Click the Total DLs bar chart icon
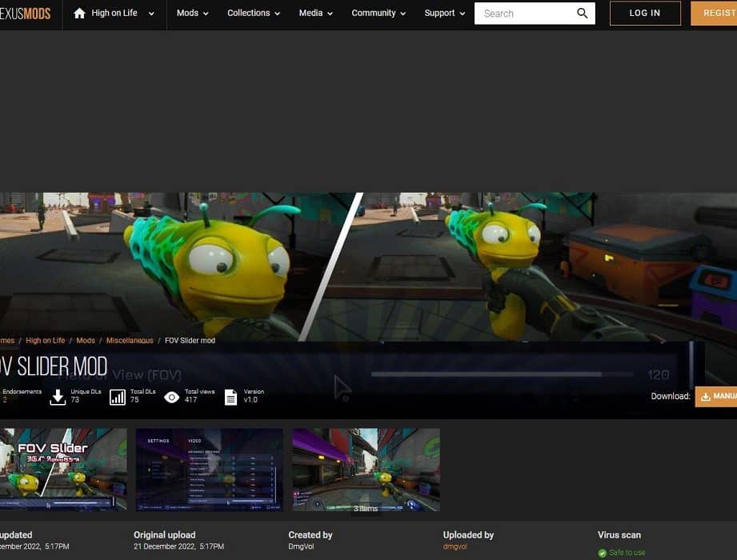Viewport: 737px width, 560px height. [118, 397]
